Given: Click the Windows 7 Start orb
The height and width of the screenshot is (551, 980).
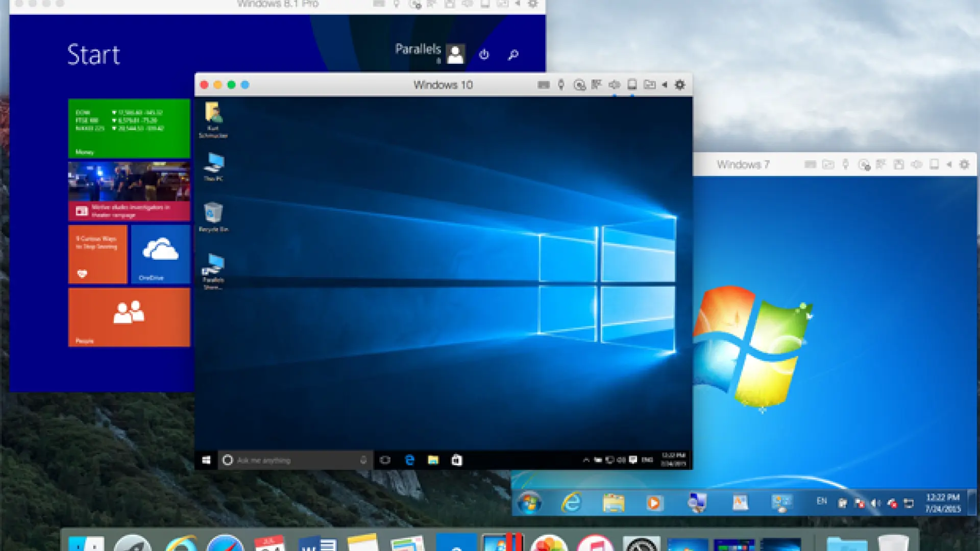Looking at the screenshot, I should (x=529, y=503).
